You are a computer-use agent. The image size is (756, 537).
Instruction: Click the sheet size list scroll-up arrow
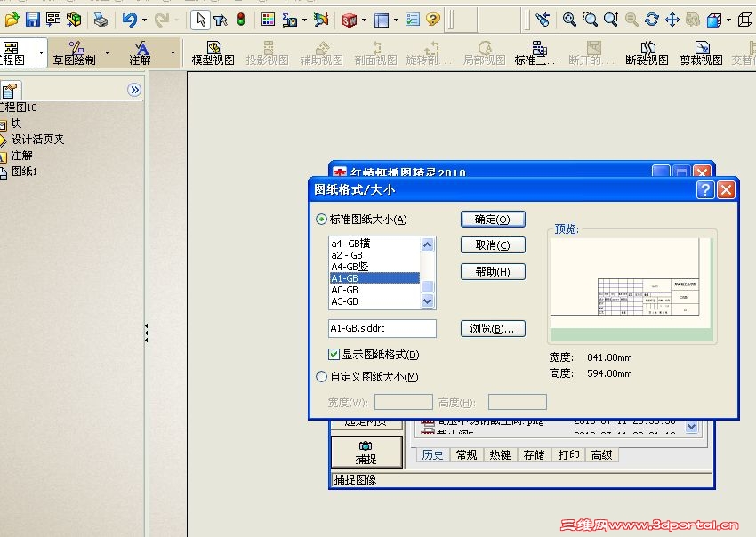point(427,244)
